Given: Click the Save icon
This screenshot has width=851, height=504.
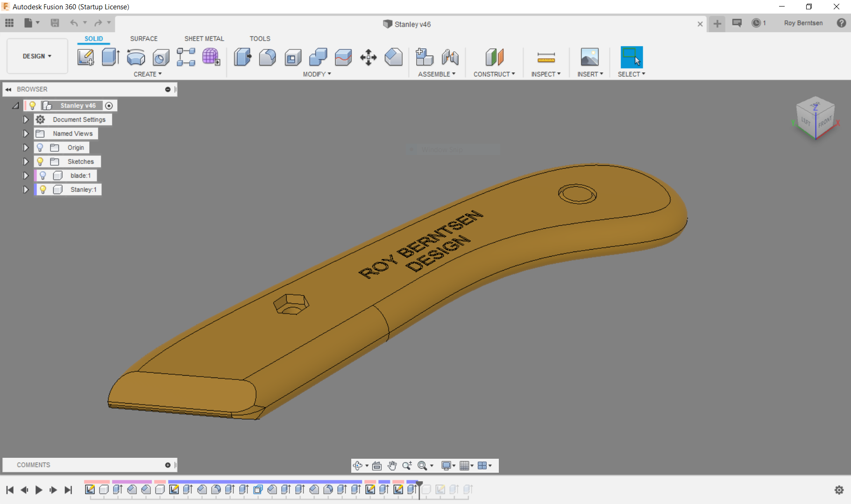Looking at the screenshot, I should 55,23.
